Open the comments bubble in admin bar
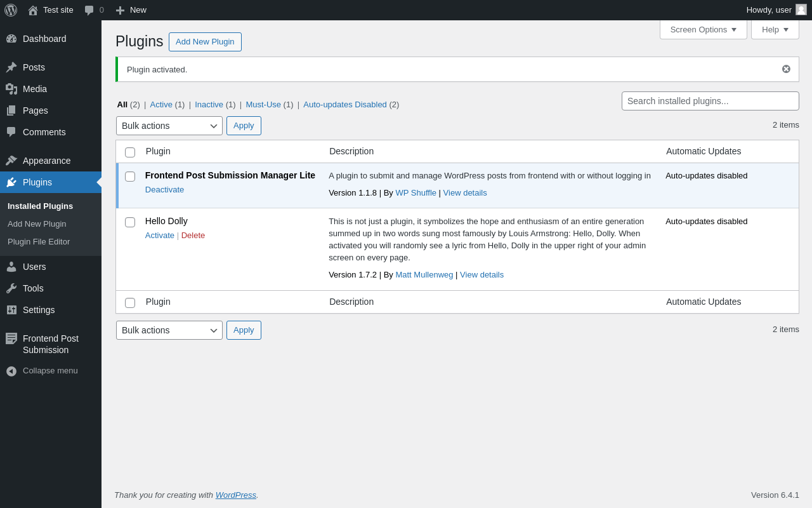 pyautogui.click(x=89, y=10)
